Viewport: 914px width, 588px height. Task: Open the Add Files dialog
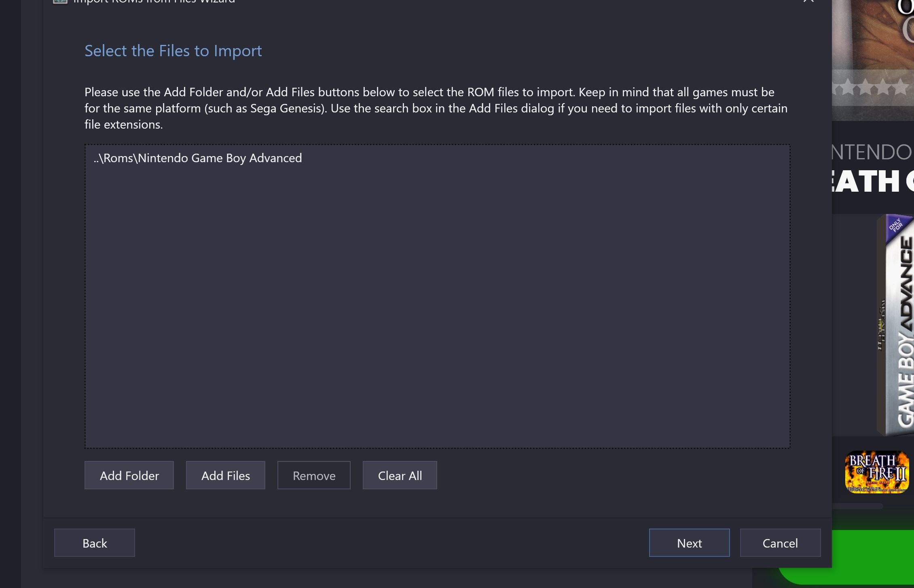[226, 475]
